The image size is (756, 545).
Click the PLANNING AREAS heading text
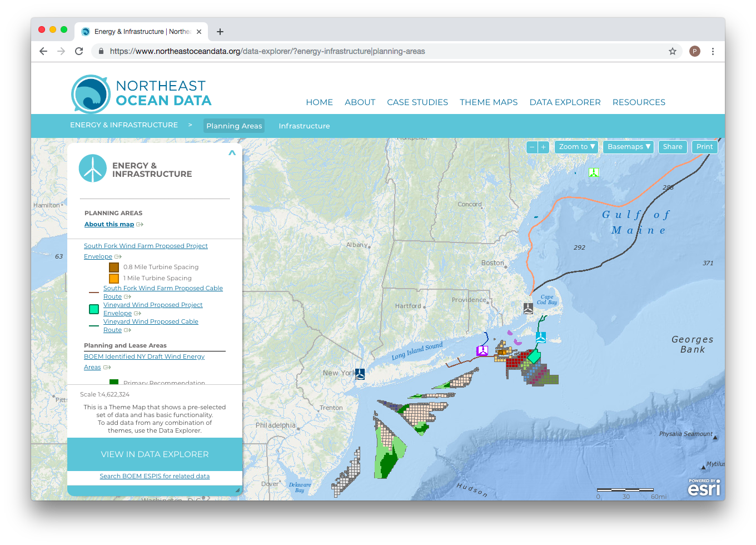tap(113, 213)
